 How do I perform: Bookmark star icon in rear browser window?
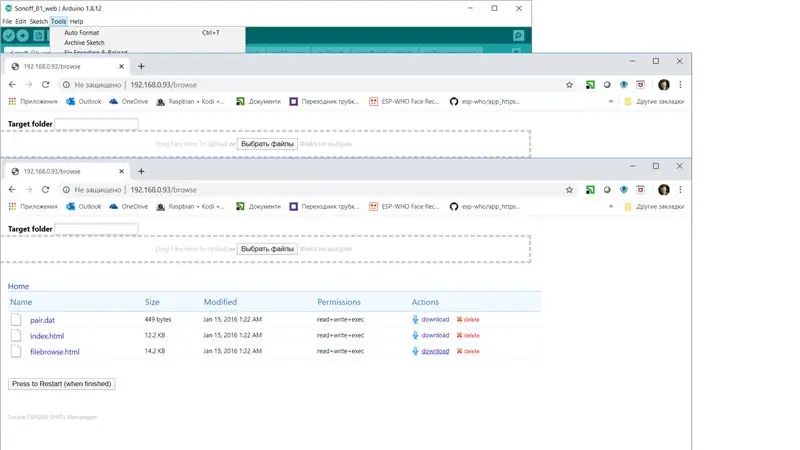coord(569,85)
